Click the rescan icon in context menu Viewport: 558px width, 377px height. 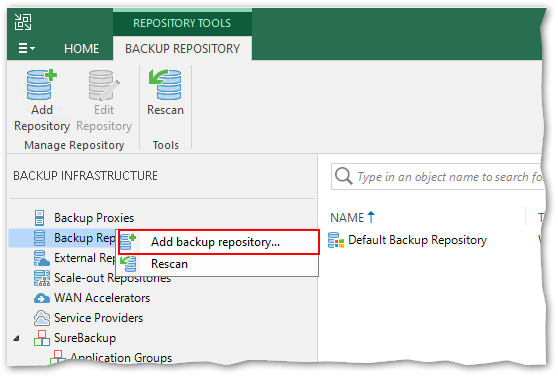(x=128, y=264)
